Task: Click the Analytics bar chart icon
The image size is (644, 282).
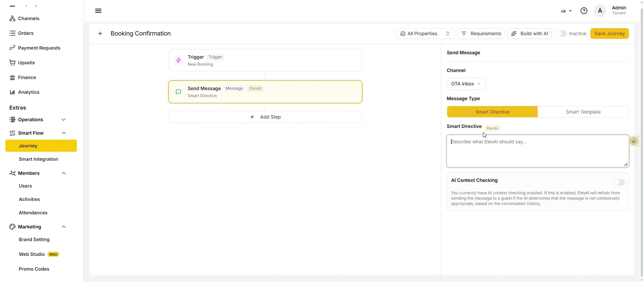Action: point(12,92)
